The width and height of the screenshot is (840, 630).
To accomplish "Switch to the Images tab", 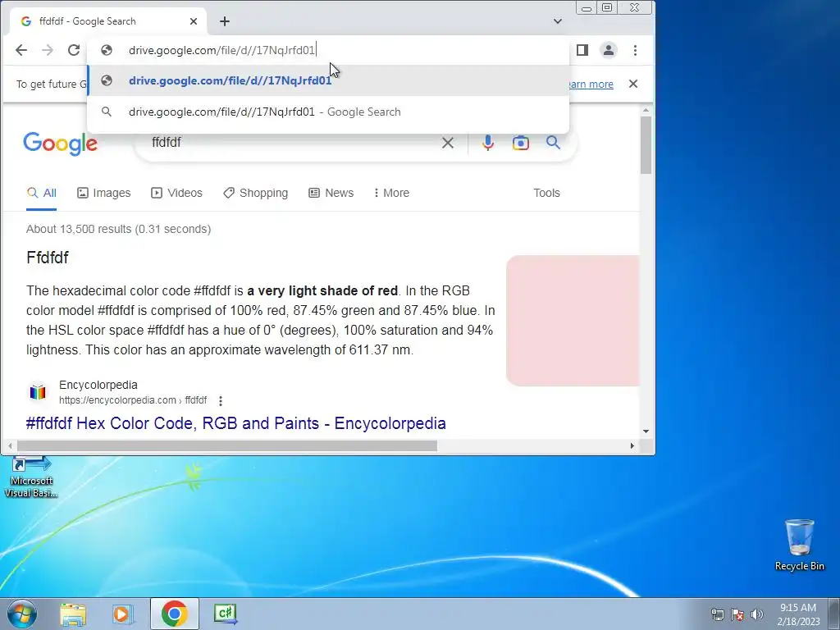I will pos(104,193).
